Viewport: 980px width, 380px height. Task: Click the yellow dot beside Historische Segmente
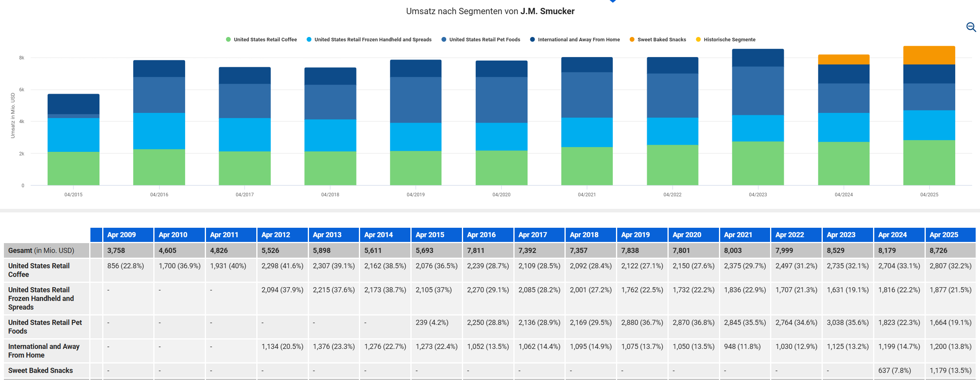[x=698, y=39]
